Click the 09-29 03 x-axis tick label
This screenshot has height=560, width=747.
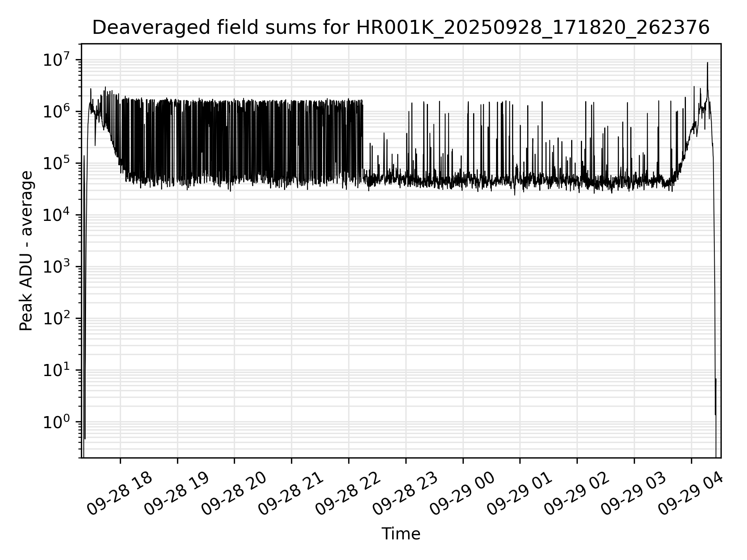click(634, 493)
